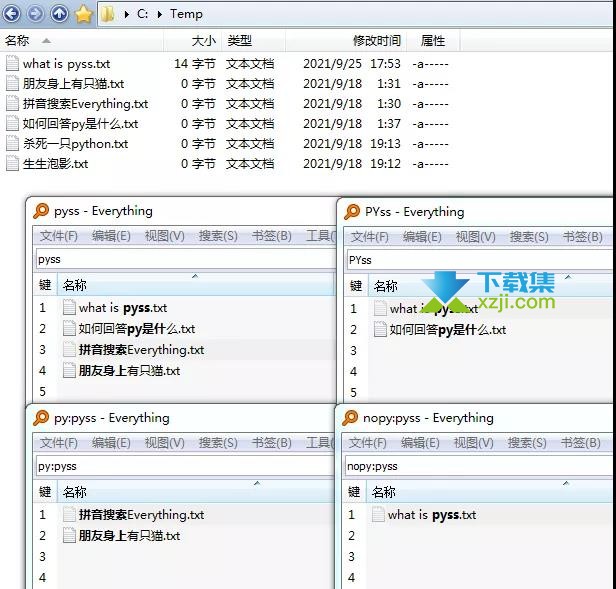616x589 pixels.
Task: Click the folder icon in address bar
Action: coord(107,15)
